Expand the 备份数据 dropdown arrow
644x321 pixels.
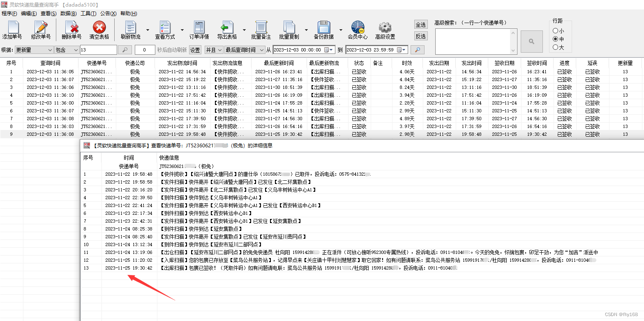point(341,30)
